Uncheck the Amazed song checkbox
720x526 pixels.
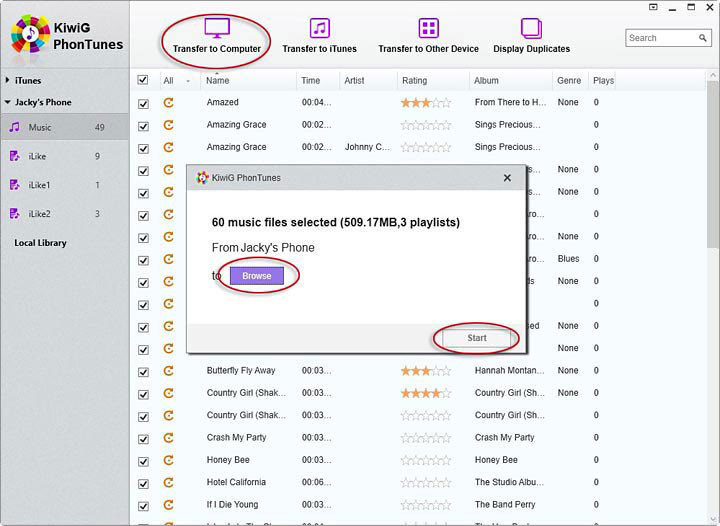(x=143, y=104)
